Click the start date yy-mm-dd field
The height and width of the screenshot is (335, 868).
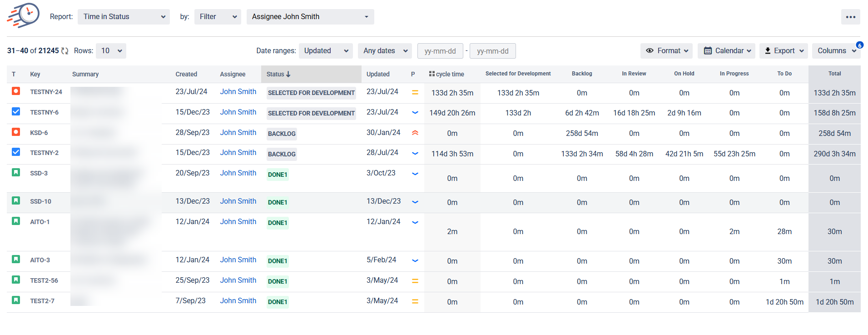pyautogui.click(x=440, y=51)
